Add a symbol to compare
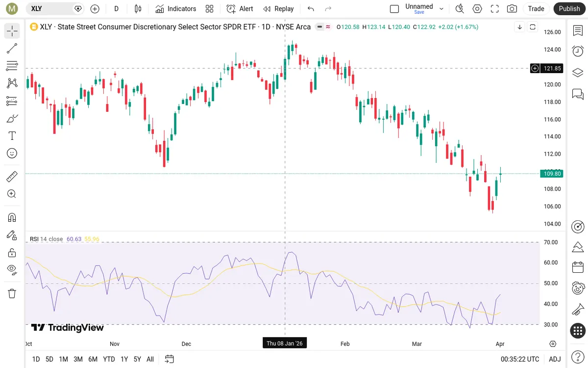Viewport: 588px width, 368px height. click(95, 9)
